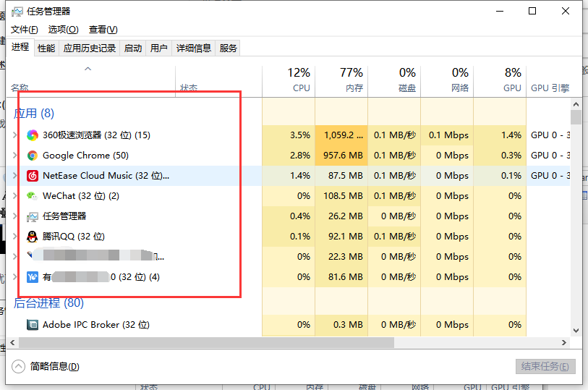The height and width of the screenshot is (390, 588).
Task: Switch to the 启动 tab
Action: coord(133,48)
